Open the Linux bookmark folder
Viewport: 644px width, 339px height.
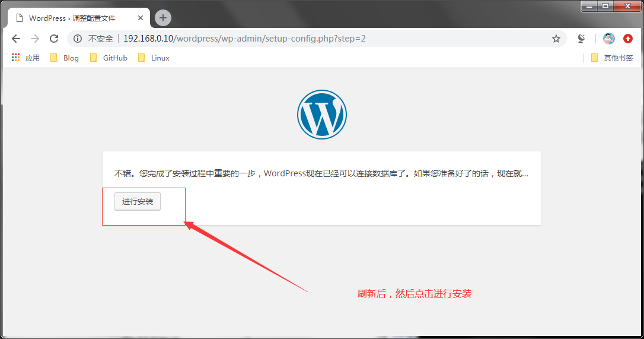(x=154, y=58)
